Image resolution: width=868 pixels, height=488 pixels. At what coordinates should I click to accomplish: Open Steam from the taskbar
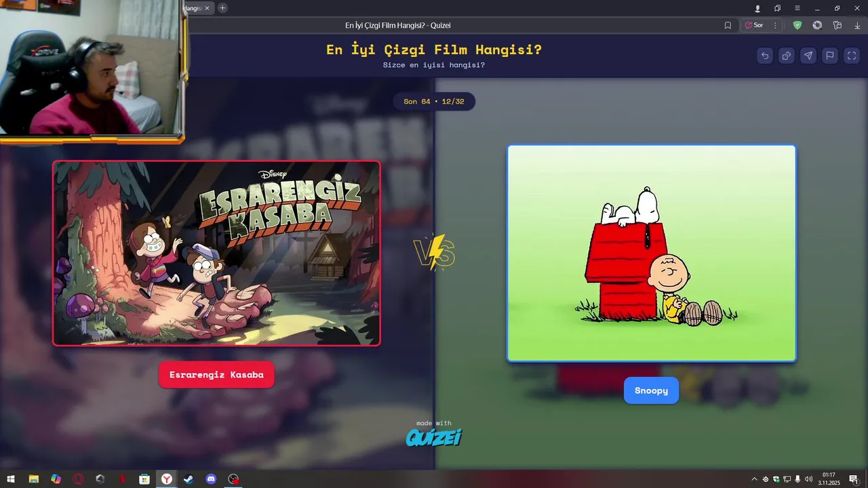pos(189,479)
